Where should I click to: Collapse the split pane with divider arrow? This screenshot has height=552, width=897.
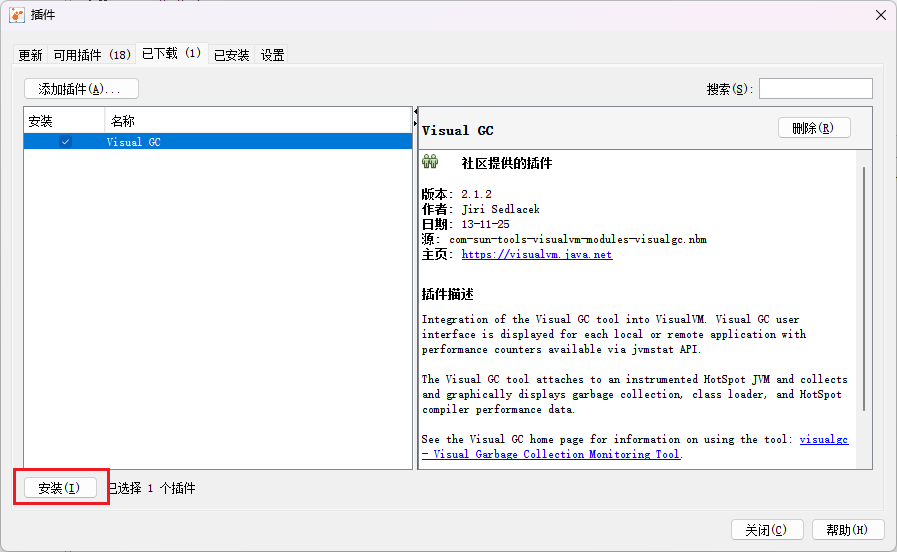click(415, 111)
